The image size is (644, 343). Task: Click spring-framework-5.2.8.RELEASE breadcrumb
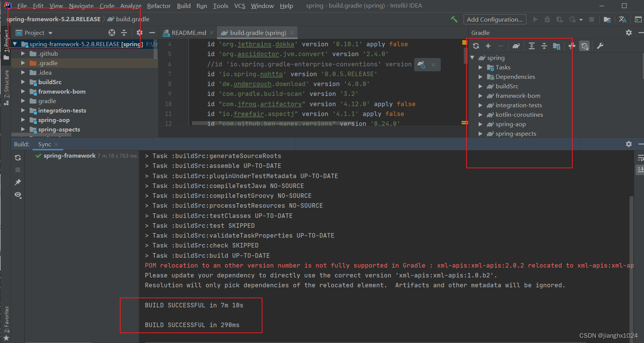click(53, 19)
